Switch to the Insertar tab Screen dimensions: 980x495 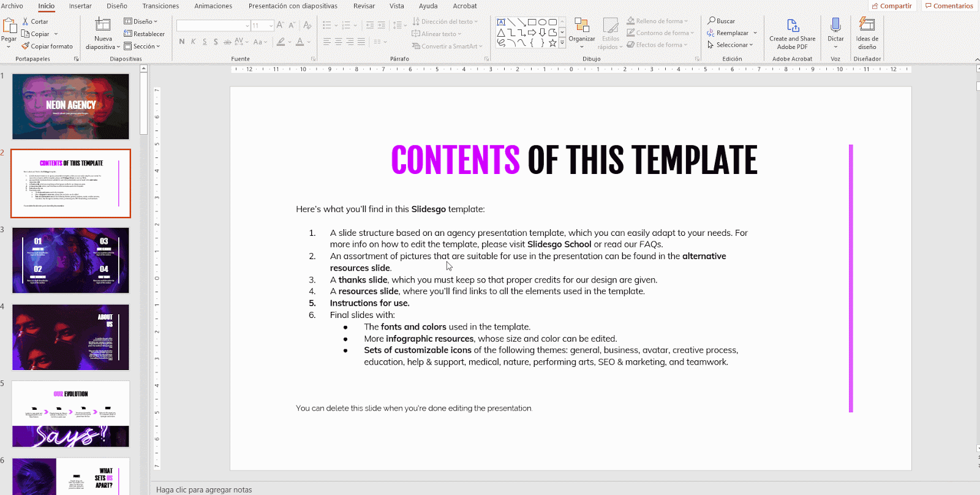click(80, 6)
